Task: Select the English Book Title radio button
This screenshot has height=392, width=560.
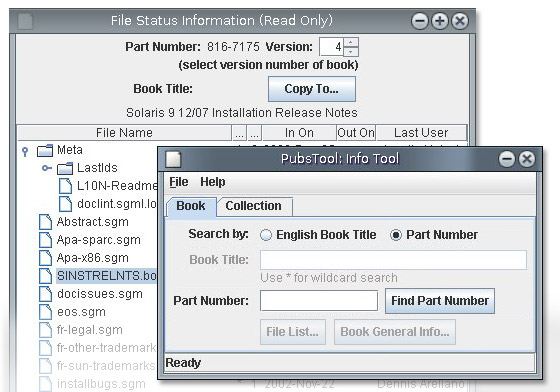Action: [x=266, y=235]
